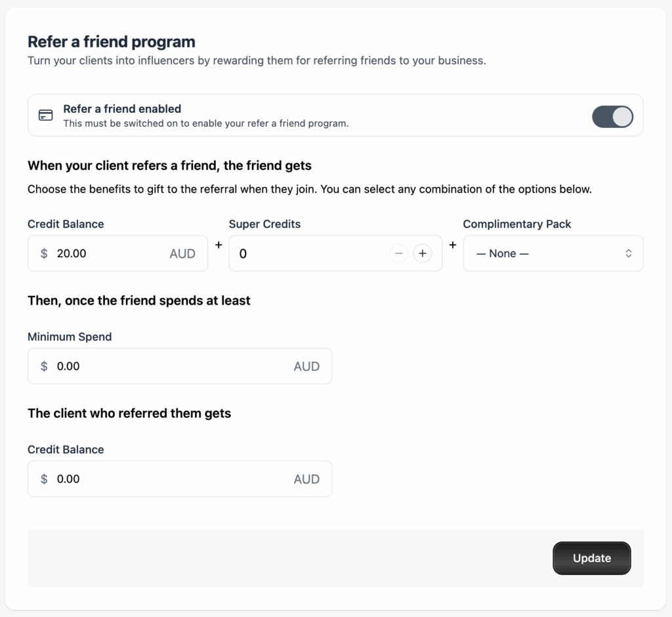
Task: Click the AUD suffix in Minimum Spend field
Action: point(306,366)
